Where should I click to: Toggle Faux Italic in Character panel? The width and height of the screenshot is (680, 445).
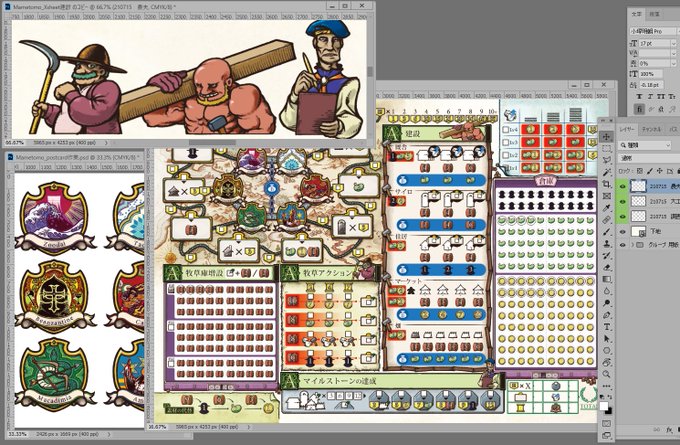click(650, 96)
